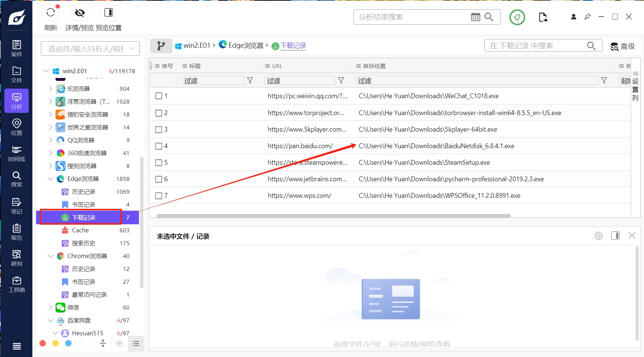644x357 pixels.
Task: Click the pin window icon
Action: click(x=587, y=17)
